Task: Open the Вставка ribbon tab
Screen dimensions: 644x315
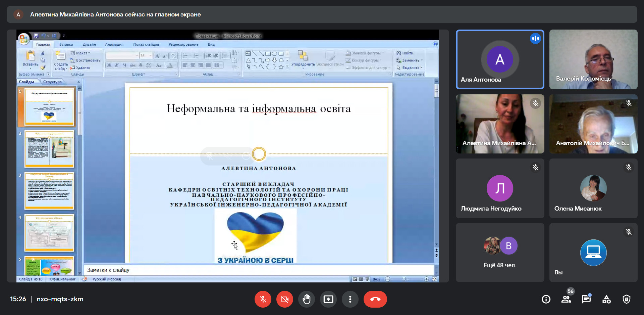Action: [x=66, y=44]
